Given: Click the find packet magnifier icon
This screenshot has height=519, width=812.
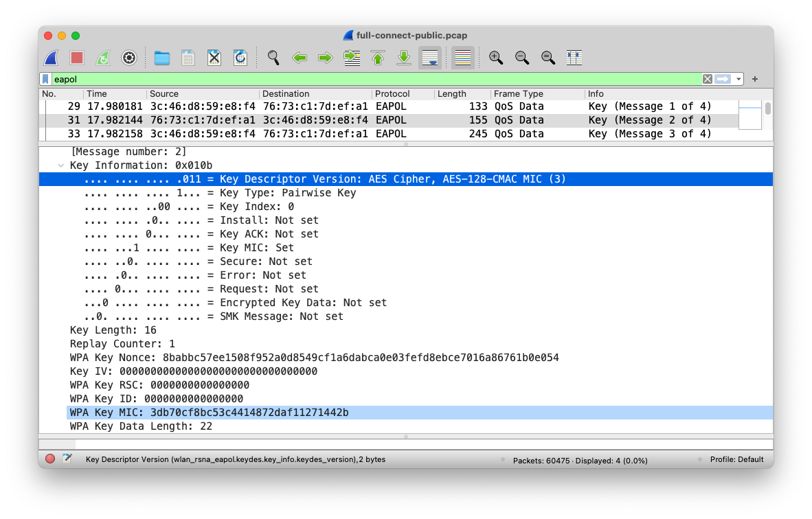Looking at the screenshot, I should tap(273, 58).
